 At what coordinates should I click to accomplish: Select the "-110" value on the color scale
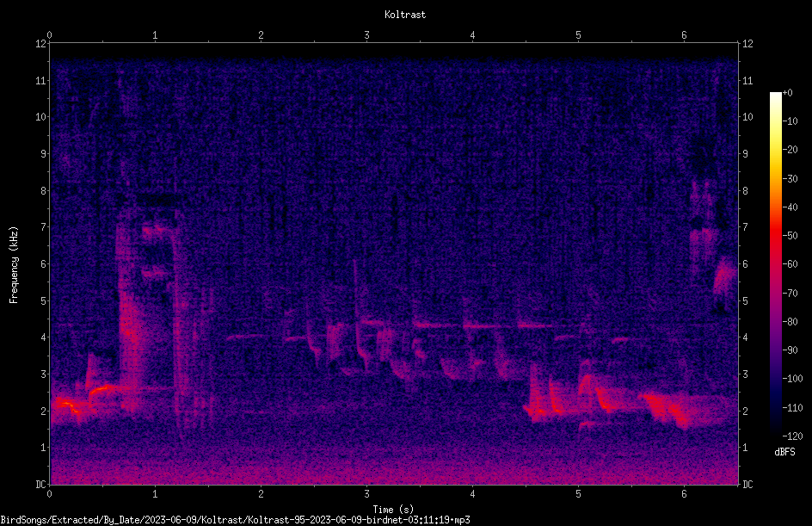point(792,408)
